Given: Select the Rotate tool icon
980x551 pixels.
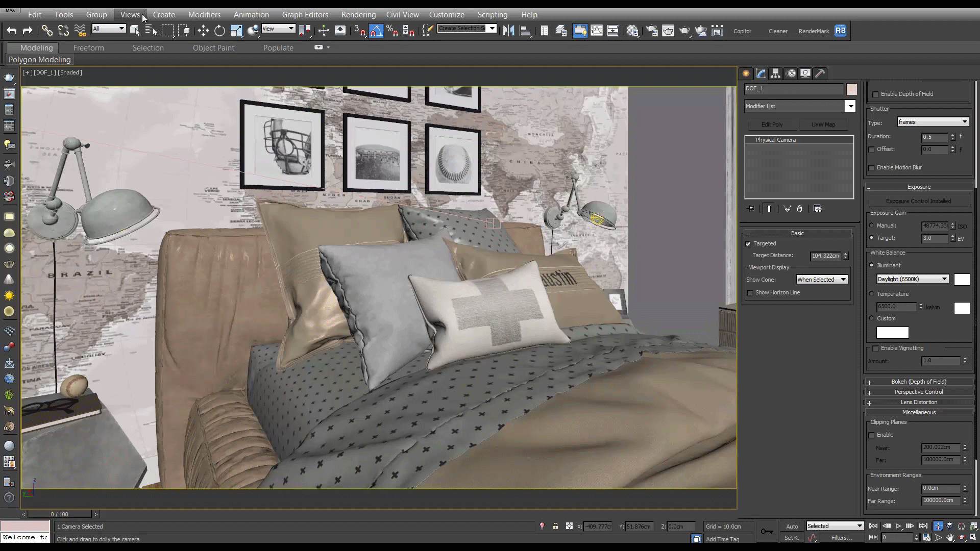Looking at the screenshot, I should [x=219, y=31].
